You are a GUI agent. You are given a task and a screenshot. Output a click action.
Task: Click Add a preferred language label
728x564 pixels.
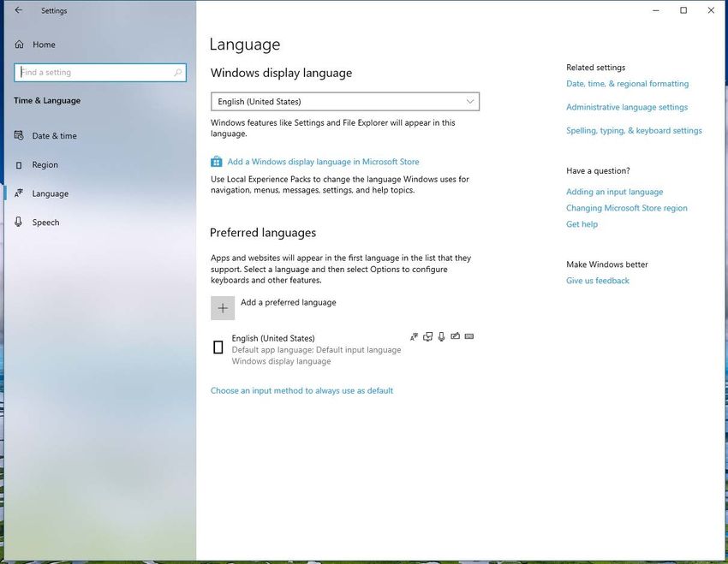(x=289, y=302)
